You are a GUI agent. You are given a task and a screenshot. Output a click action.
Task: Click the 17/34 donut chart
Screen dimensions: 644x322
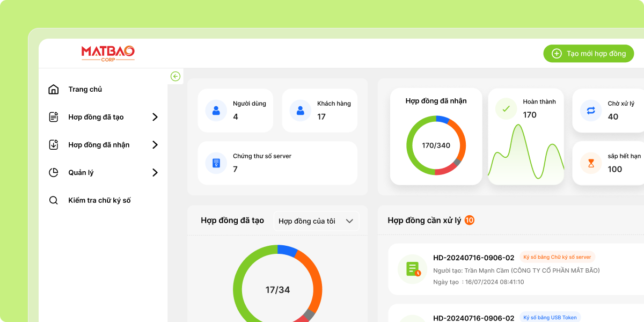click(x=277, y=283)
